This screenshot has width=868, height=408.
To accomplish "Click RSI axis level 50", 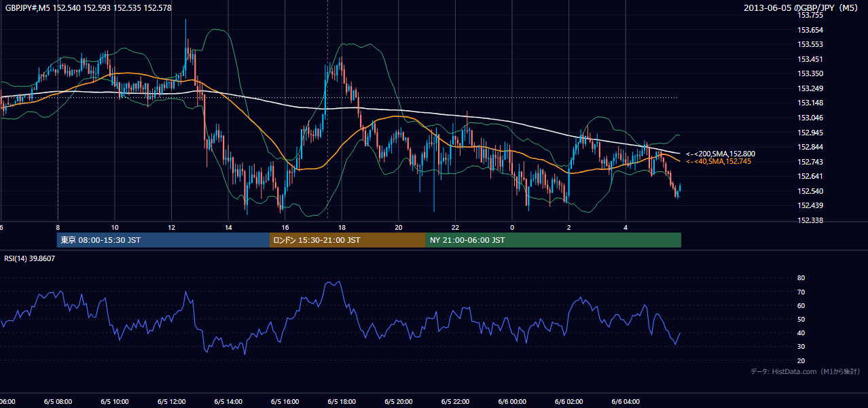I will [x=801, y=319].
